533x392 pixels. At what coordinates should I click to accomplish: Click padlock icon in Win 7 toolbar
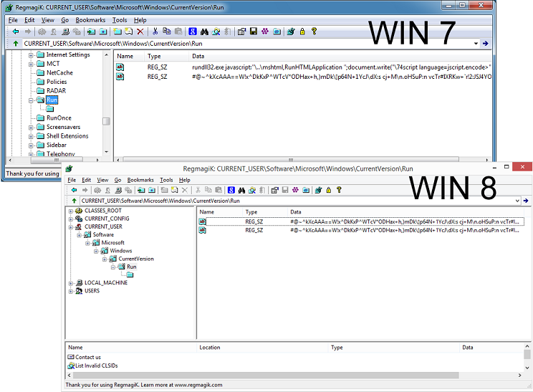302,32
